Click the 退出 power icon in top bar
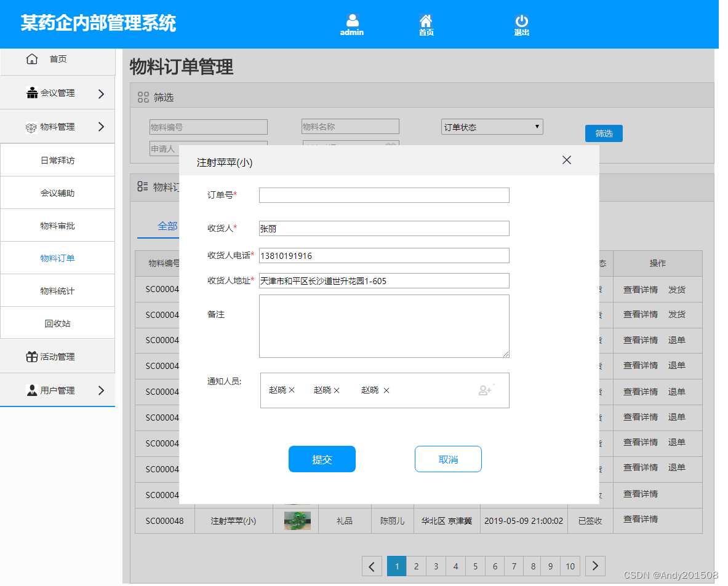This screenshot has height=586, width=728. point(522,20)
